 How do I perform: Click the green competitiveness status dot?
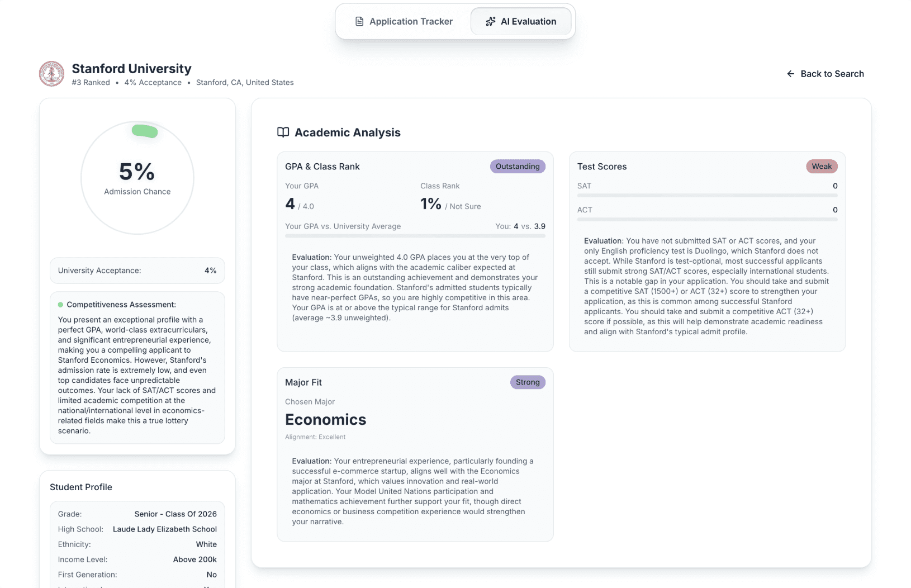click(60, 305)
